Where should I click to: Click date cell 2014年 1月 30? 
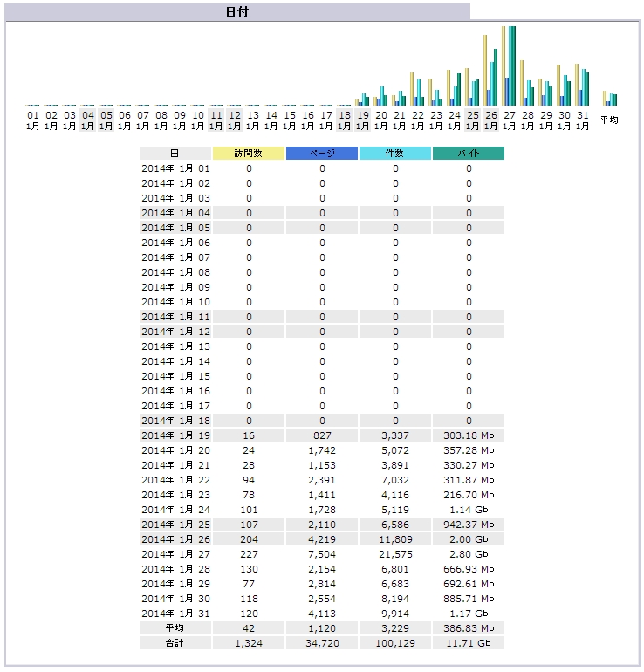[x=175, y=599]
